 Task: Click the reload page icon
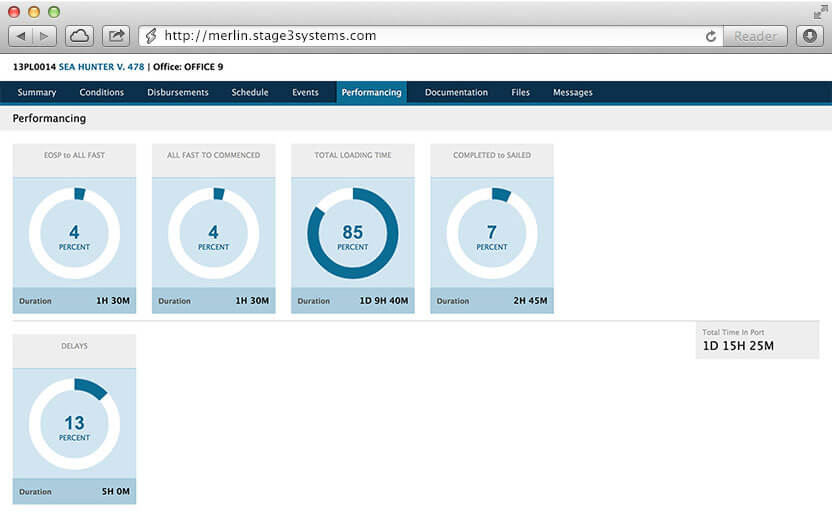pos(711,36)
